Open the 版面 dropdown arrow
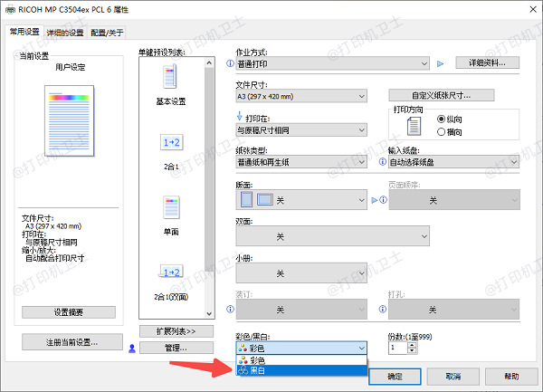The width and height of the screenshot is (543, 392). [x=361, y=200]
